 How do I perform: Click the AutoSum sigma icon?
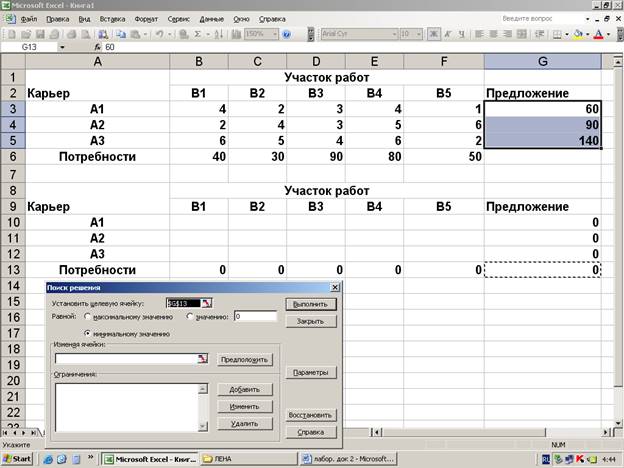click(x=197, y=35)
